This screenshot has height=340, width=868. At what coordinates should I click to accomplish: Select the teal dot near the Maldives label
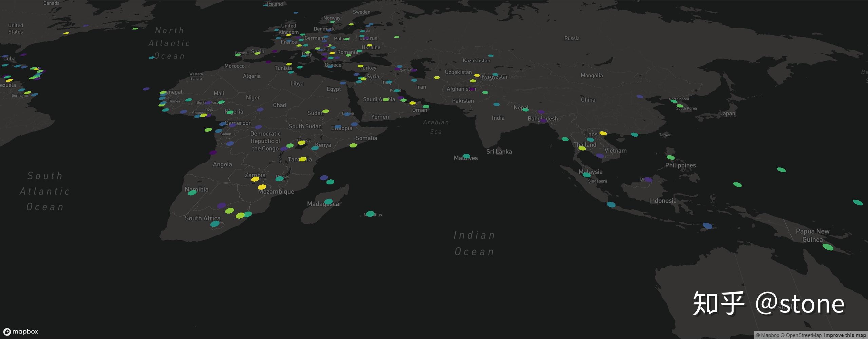[x=466, y=156]
